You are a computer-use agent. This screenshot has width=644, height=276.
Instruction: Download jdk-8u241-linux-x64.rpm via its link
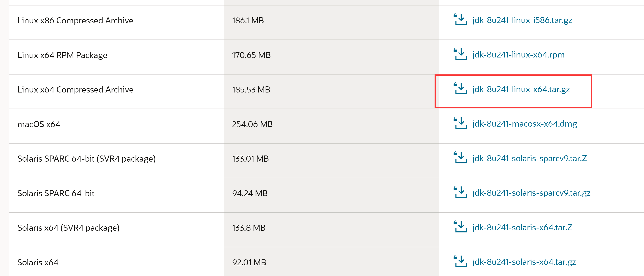click(x=518, y=55)
